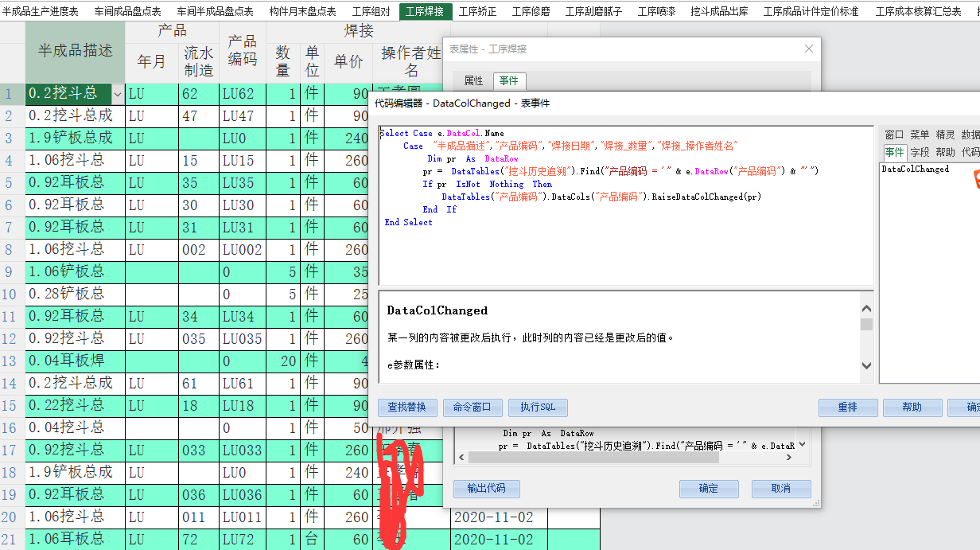Open the 工序刮磨腻子 sheet tab
This screenshot has height=550, width=980.
point(596,11)
